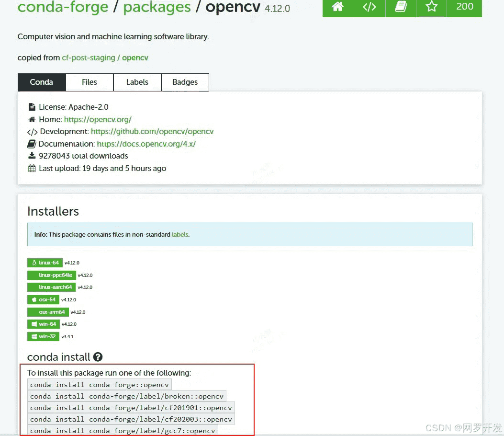Select the linux-aarch64 installer badge

pyautogui.click(x=51, y=287)
